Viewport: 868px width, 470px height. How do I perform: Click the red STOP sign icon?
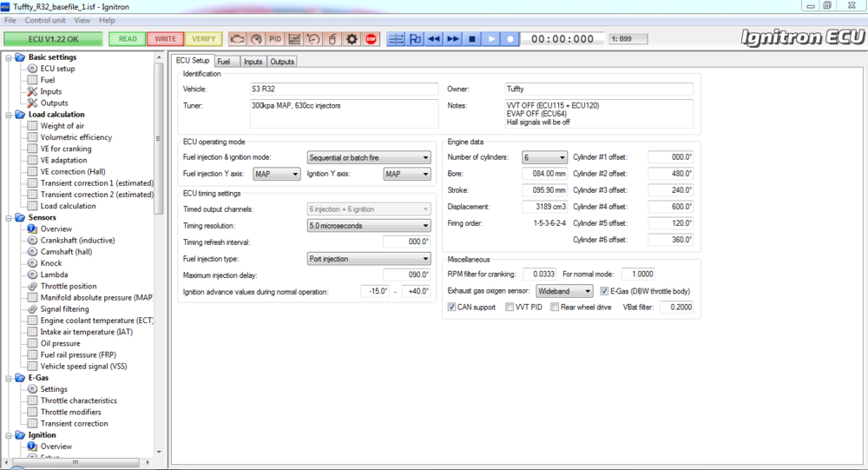tap(371, 39)
